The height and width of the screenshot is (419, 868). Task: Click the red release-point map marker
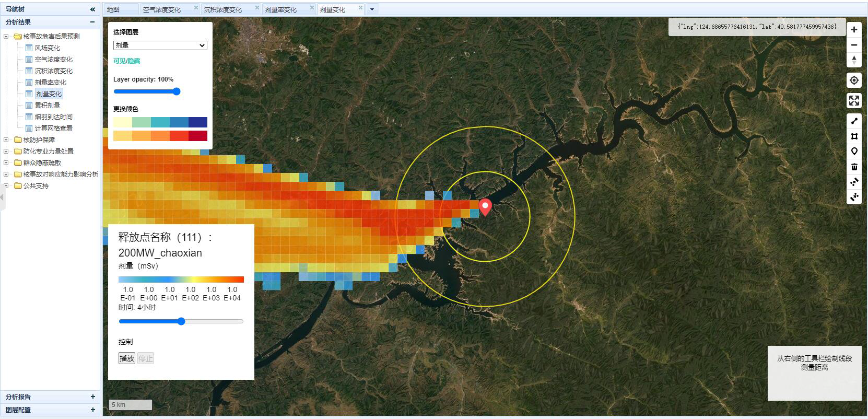tap(485, 207)
